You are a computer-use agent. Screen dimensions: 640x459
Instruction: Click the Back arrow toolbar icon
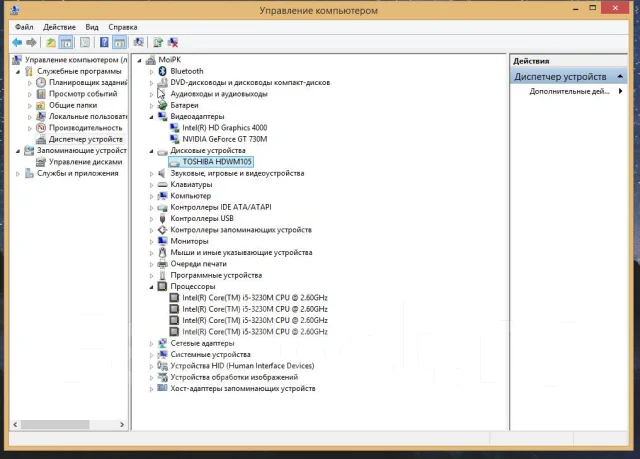click(17, 42)
